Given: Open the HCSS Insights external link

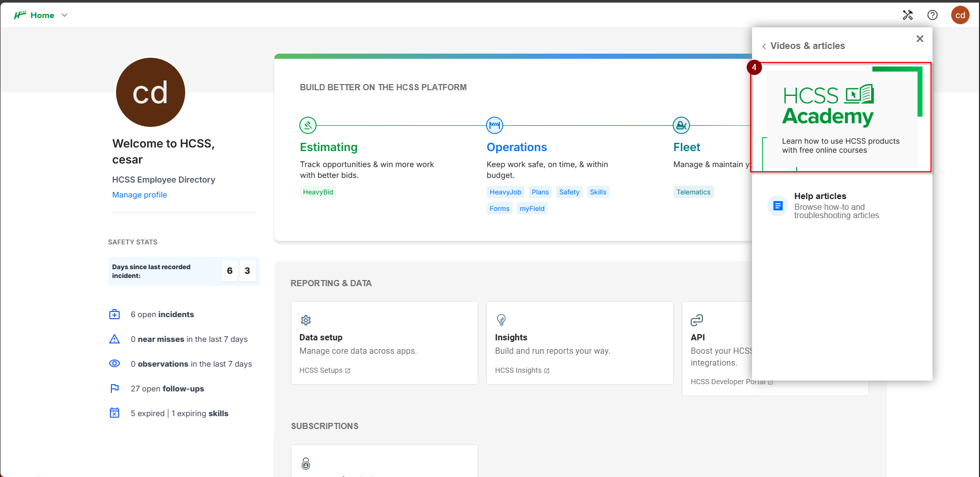Looking at the screenshot, I should [521, 370].
